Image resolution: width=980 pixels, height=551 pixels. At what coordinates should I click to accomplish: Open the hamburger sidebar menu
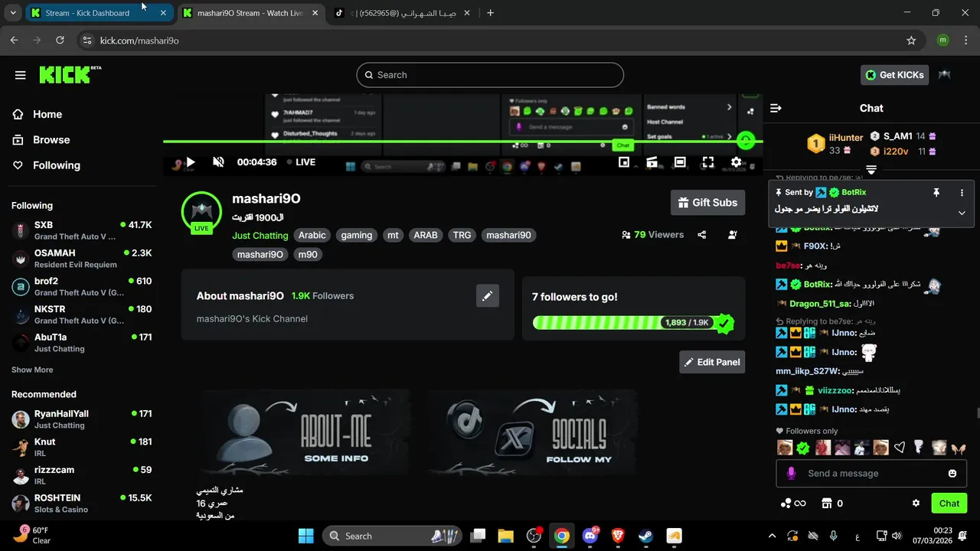point(21,75)
